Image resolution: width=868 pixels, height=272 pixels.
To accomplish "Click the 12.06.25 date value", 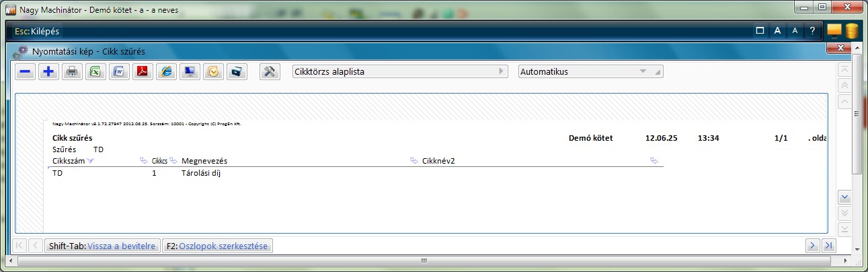I will (x=661, y=137).
